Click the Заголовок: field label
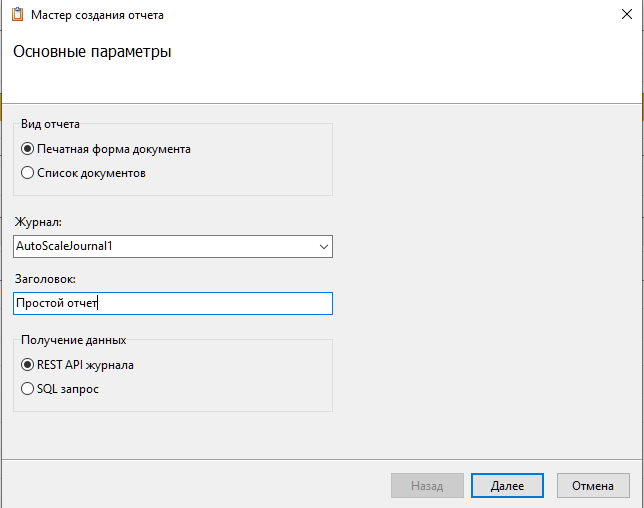The width and height of the screenshot is (644, 508). 46,279
